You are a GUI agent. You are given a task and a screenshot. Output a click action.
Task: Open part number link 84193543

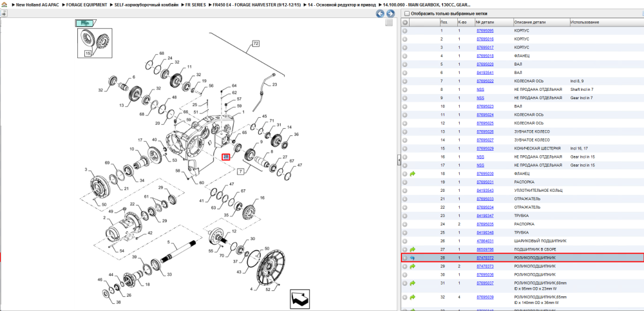pos(485,191)
